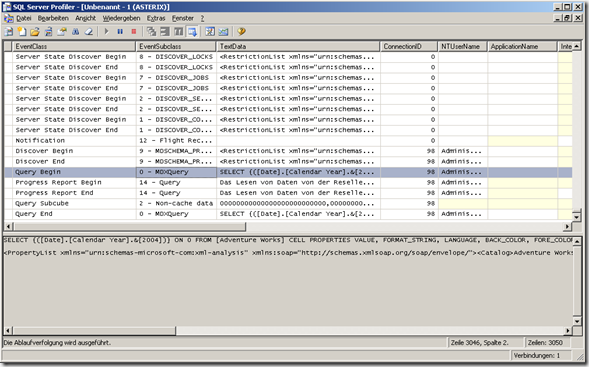This screenshot has height=367, width=589.
Task: Click the PropertyList XML line in details pane
Action: (x=288, y=253)
